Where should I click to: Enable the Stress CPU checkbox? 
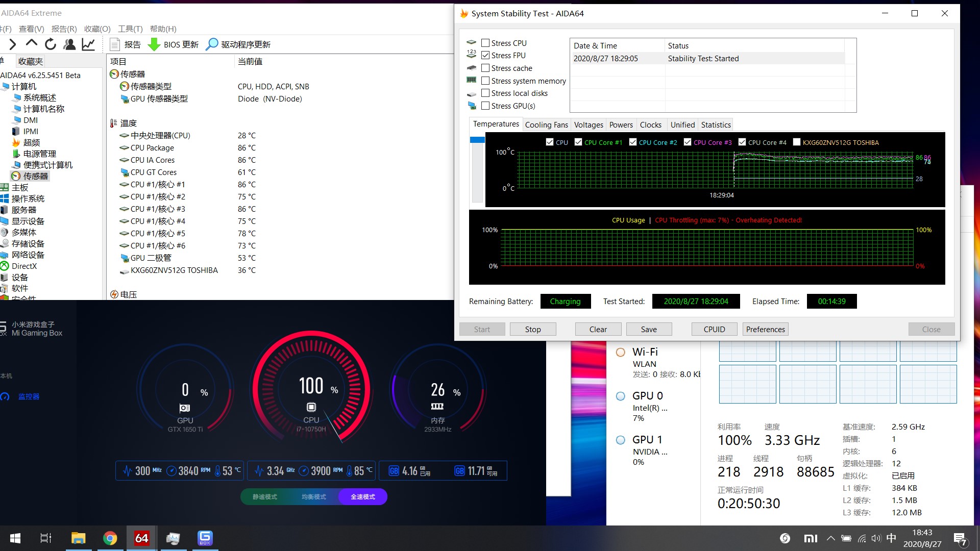tap(485, 43)
